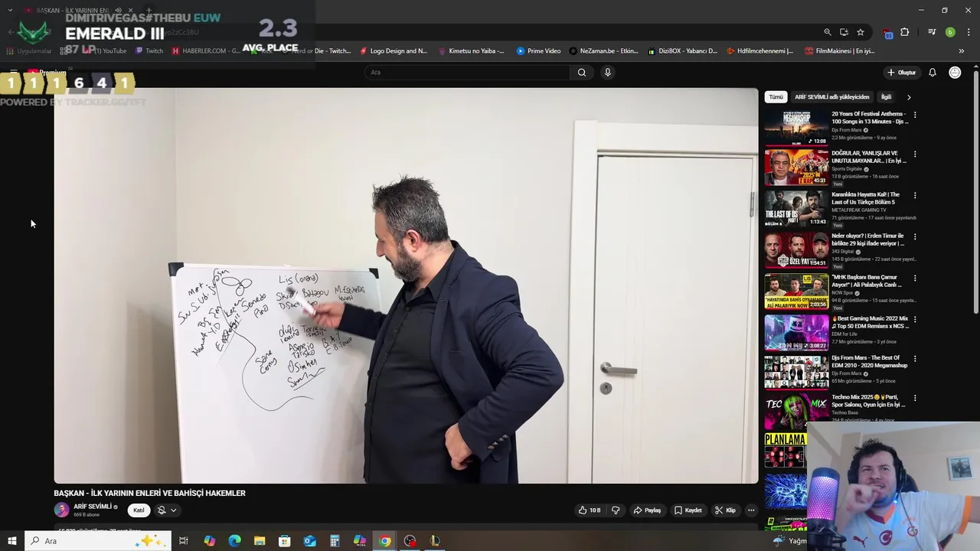Screen dimensions: 980x551
Task: Open options menu for MHK Başkanı Bana Çamur video
Action: 915,278
